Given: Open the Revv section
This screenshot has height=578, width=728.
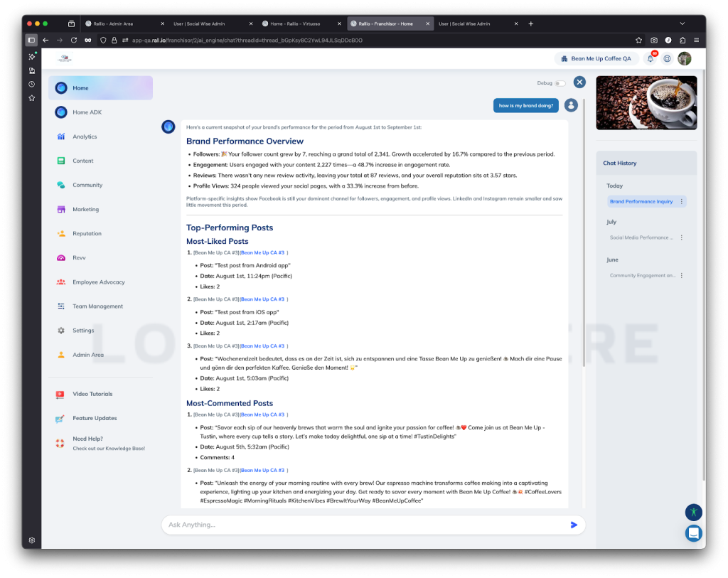Looking at the screenshot, I should [63, 257].
